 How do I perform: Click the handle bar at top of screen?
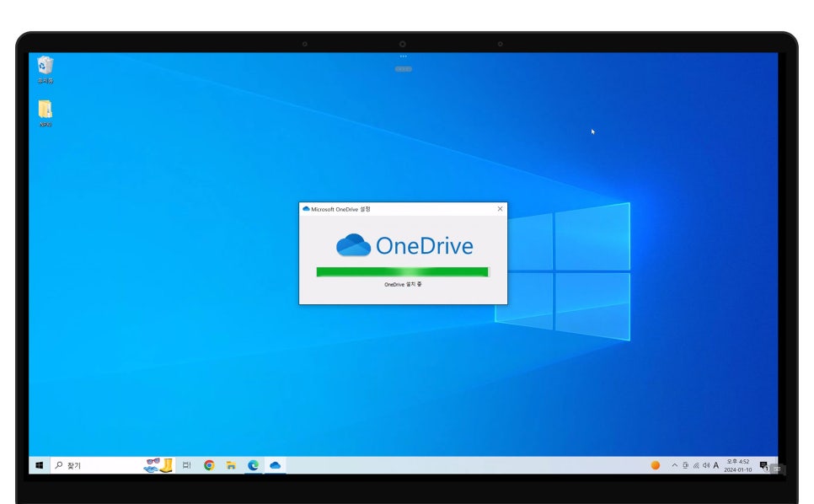(x=404, y=69)
